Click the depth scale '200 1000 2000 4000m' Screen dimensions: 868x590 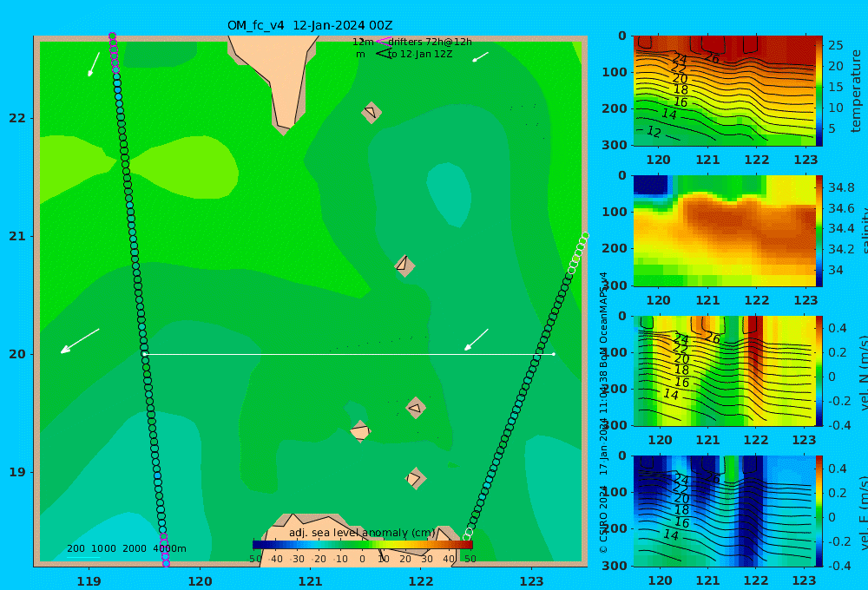[x=126, y=548]
